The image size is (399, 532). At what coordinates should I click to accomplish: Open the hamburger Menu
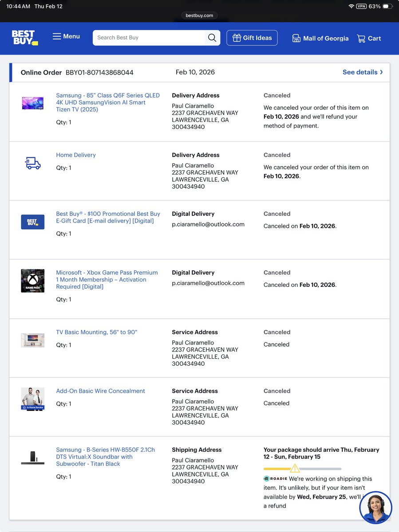(x=66, y=36)
